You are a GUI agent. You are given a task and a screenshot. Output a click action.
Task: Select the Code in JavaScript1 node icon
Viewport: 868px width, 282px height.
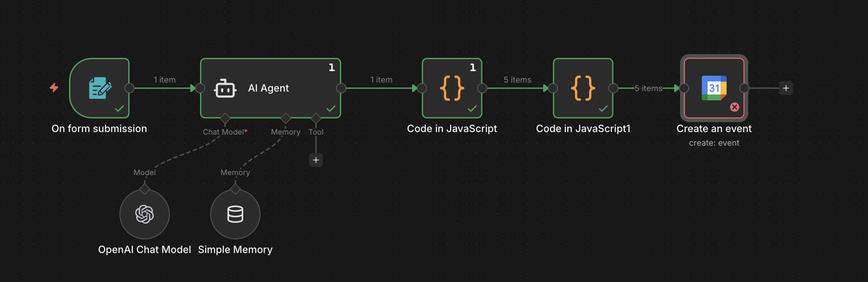point(583,88)
